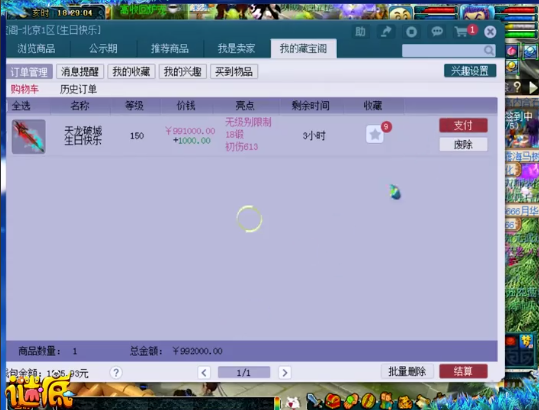Screen dimensions: 539x410
Task: Click 全选 select-all header
Action: (x=21, y=106)
